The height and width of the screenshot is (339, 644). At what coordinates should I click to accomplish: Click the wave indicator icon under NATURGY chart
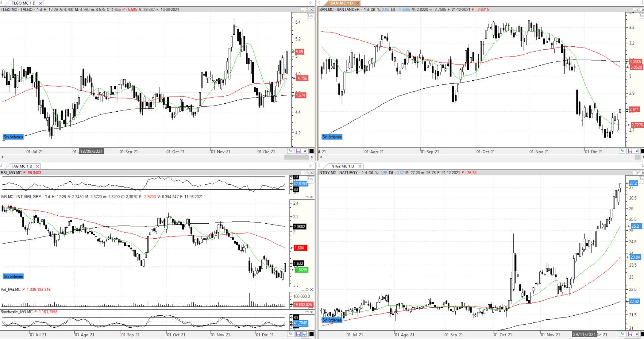[x=622, y=334]
